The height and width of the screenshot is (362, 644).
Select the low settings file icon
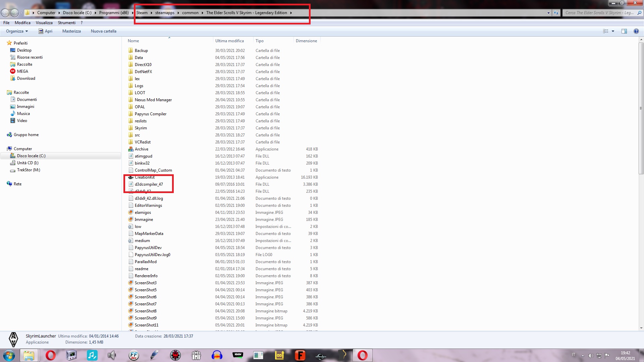(x=131, y=226)
